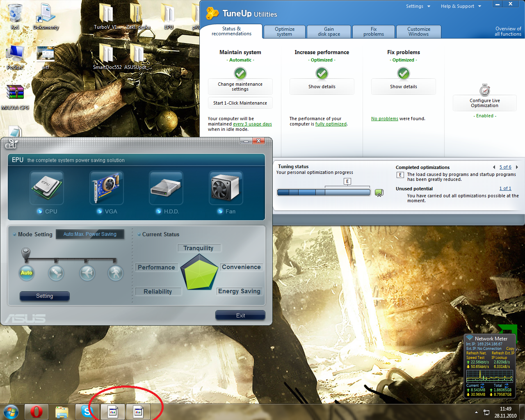
Task: Select the Počítač computer desktop icon
Action: point(15,57)
